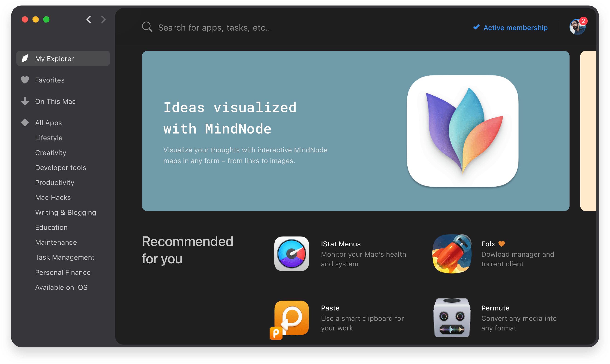Open the user profile avatar
The height and width of the screenshot is (364, 610).
point(577,27)
